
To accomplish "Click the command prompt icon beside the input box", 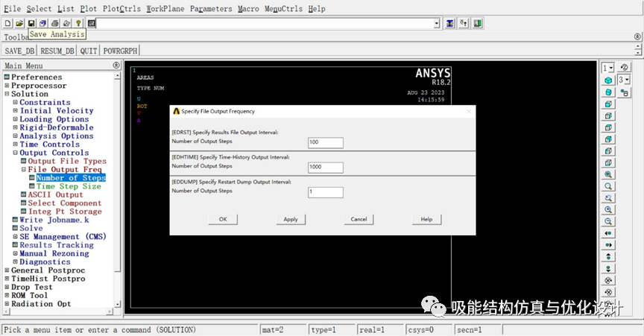I will click(x=91, y=23).
